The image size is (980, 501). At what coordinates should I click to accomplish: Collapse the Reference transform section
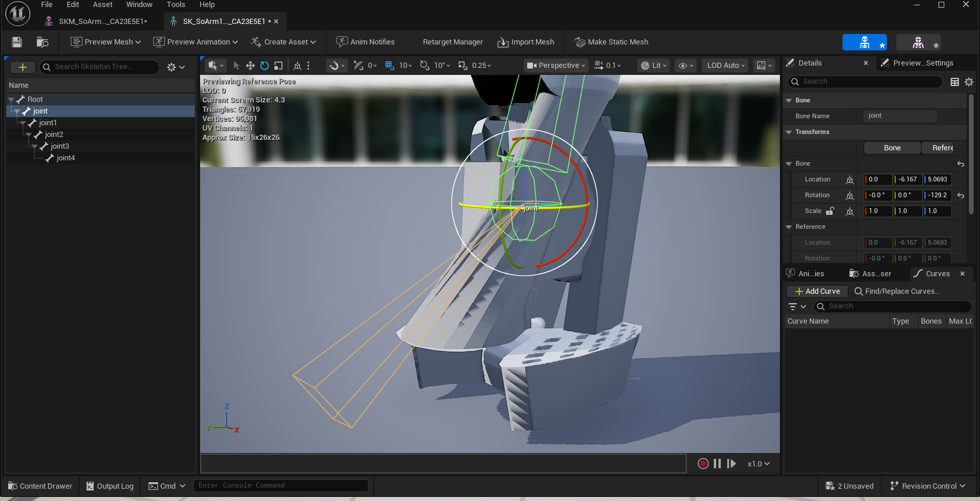[x=789, y=227]
